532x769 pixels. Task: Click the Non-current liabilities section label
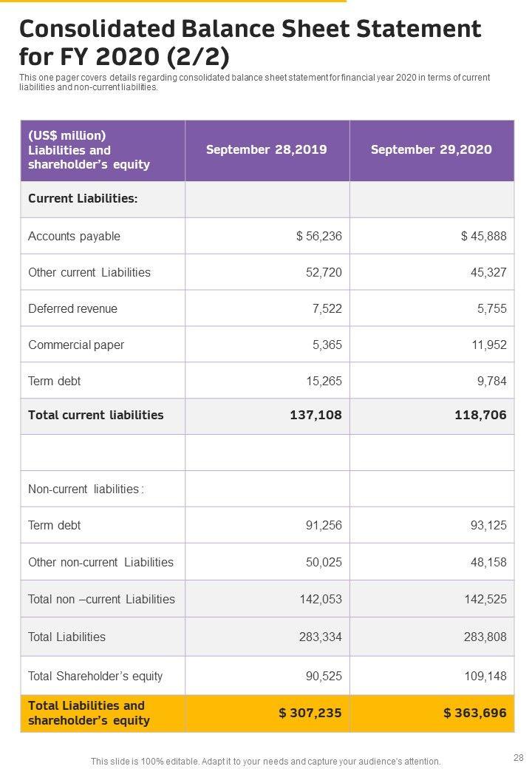86,489
